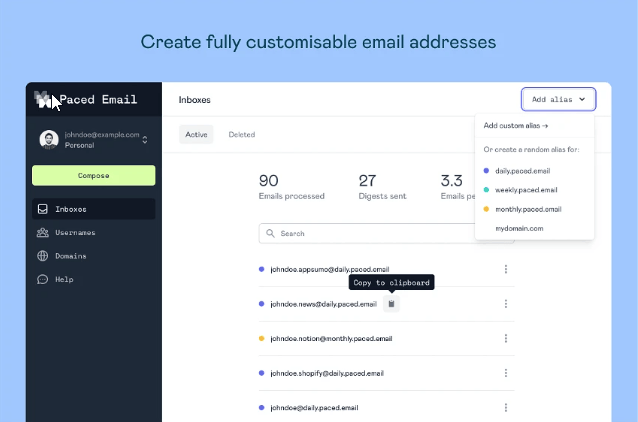The height and width of the screenshot is (422, 638).
Task: Expand the account switcher chevrons
Action: point(145,140)
